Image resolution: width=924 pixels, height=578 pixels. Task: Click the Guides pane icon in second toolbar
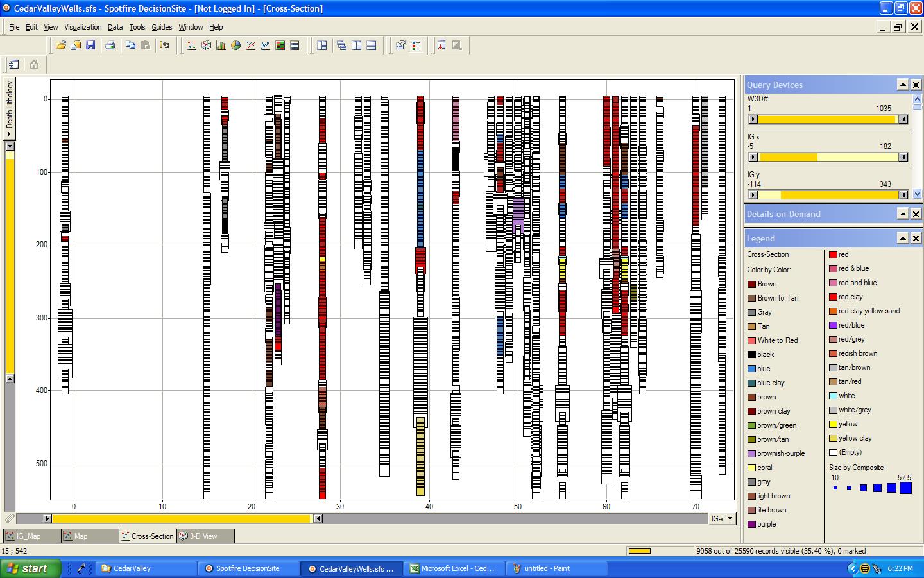pyautogui.click(x=14, y=64)
